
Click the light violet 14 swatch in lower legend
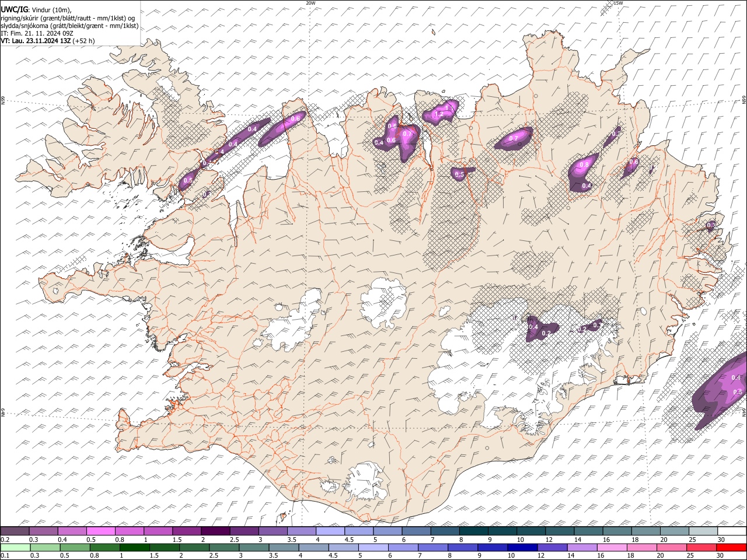(x=582, y=548)
